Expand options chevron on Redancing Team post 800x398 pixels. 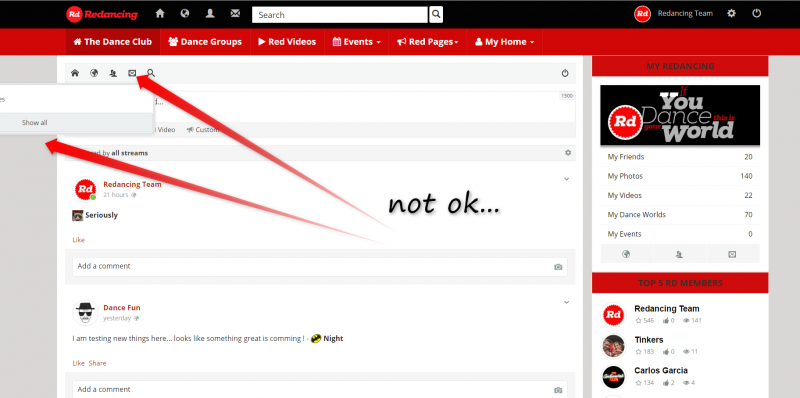(566, 179)
